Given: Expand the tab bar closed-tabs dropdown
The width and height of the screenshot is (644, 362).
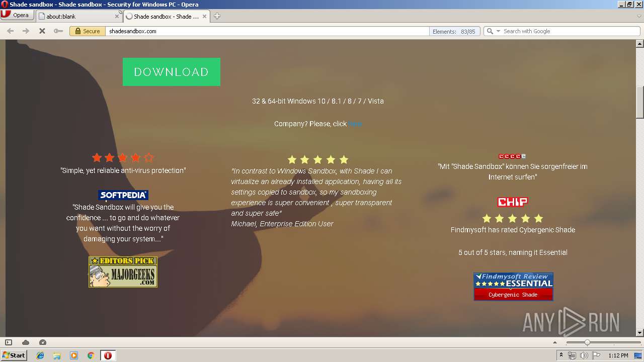Looking at the screenshot, I should (x=639, y=16).
